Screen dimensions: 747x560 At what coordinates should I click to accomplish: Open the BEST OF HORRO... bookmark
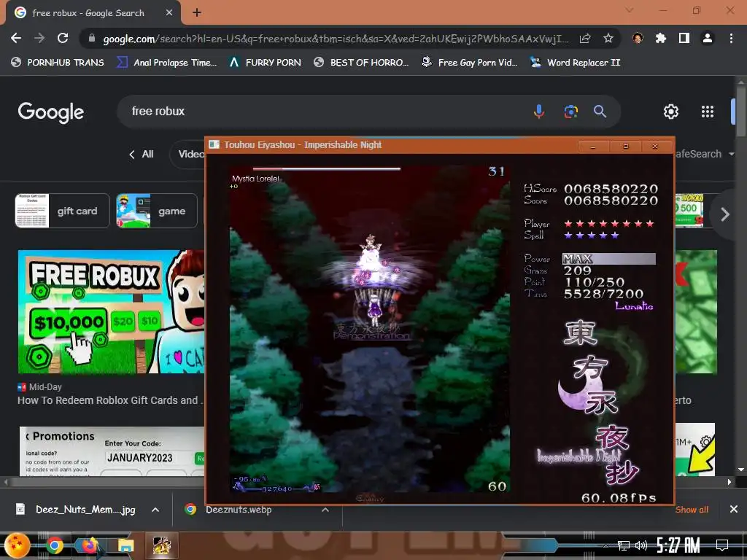tap(361, 63)
